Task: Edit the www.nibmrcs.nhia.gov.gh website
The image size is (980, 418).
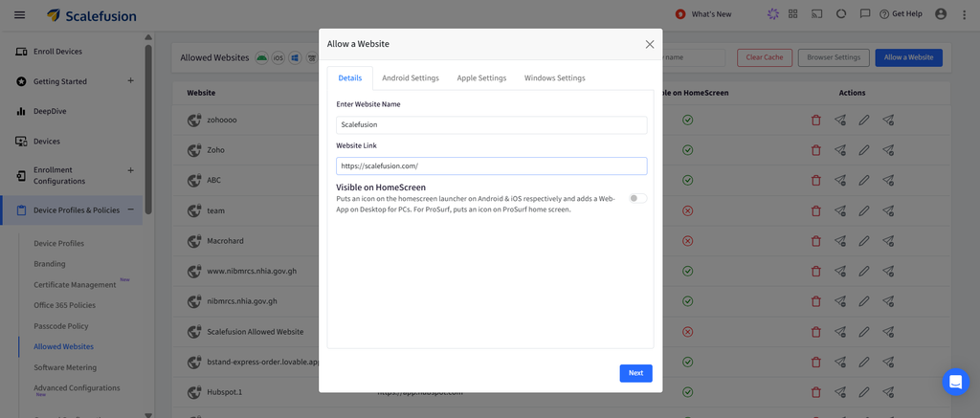Action: pos(864,271)
